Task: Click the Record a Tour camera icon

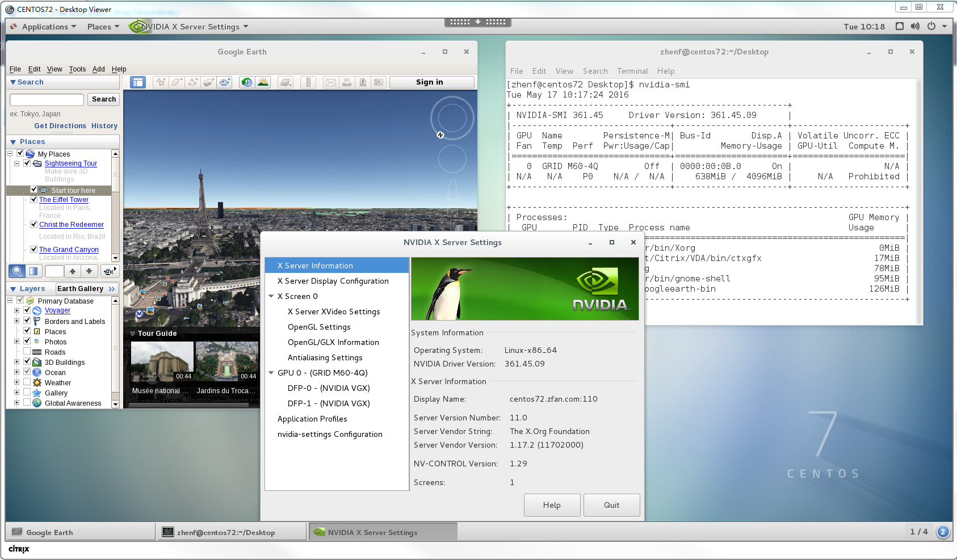Action: [225, 82]
